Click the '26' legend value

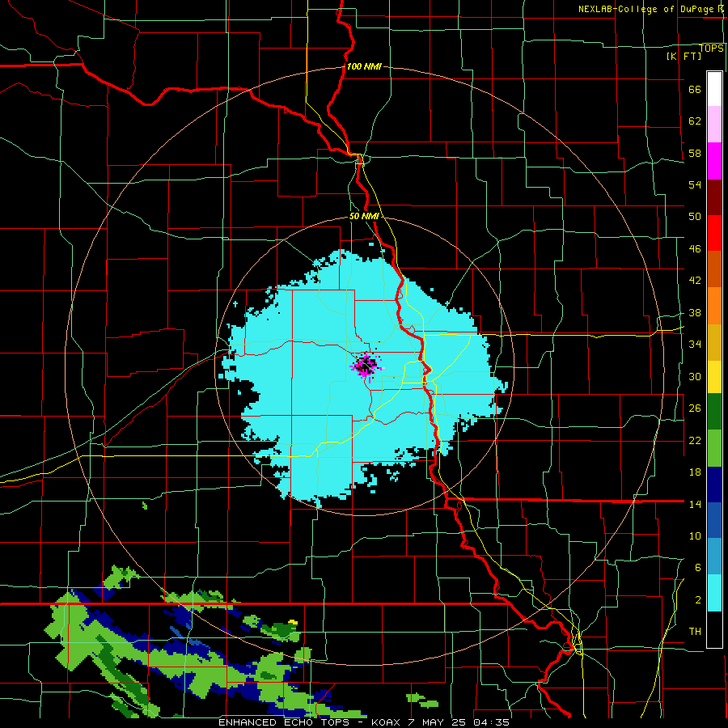[x=695, y=408]
